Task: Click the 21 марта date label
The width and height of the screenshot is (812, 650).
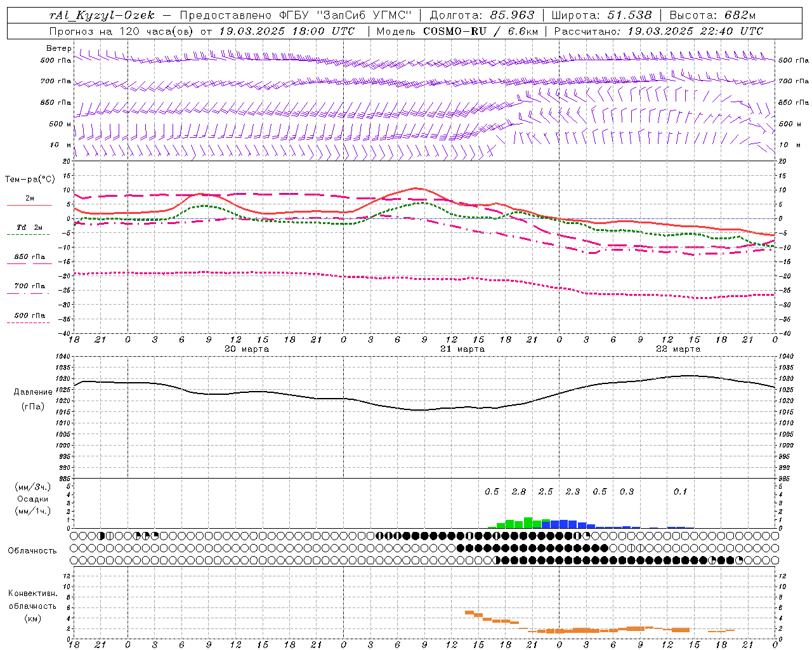Action: [x=462, y=348]
